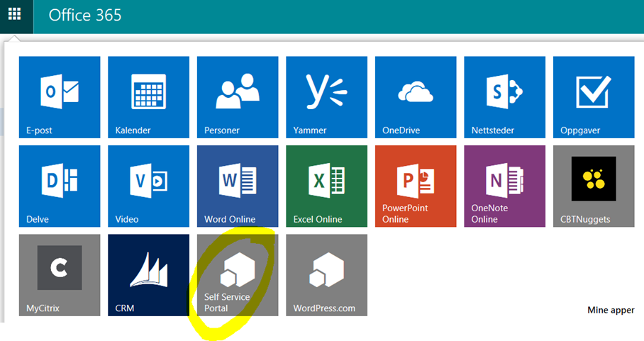Open the Self Service Portal tile

(x=238, y=275)
